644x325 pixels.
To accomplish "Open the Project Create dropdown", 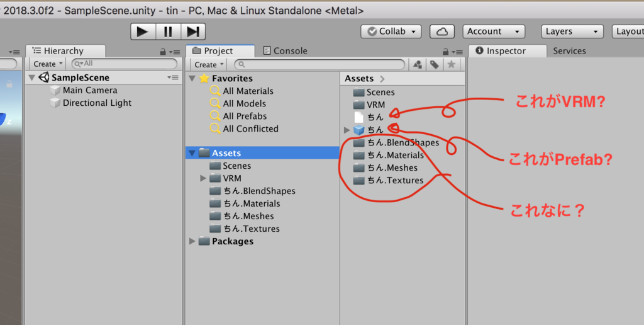I will (x=208, y=65).
